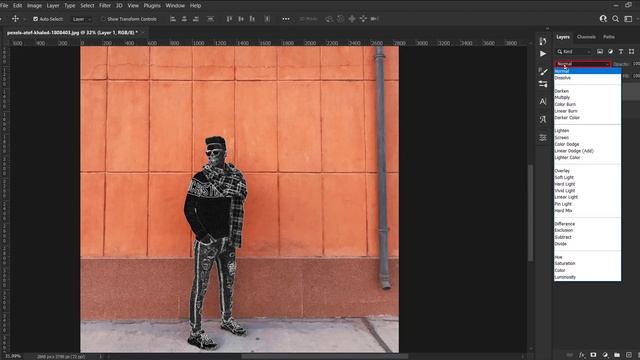The width and height of the screenshot is (640, 360).
Task: Open the Window menu
Action: 175,5
